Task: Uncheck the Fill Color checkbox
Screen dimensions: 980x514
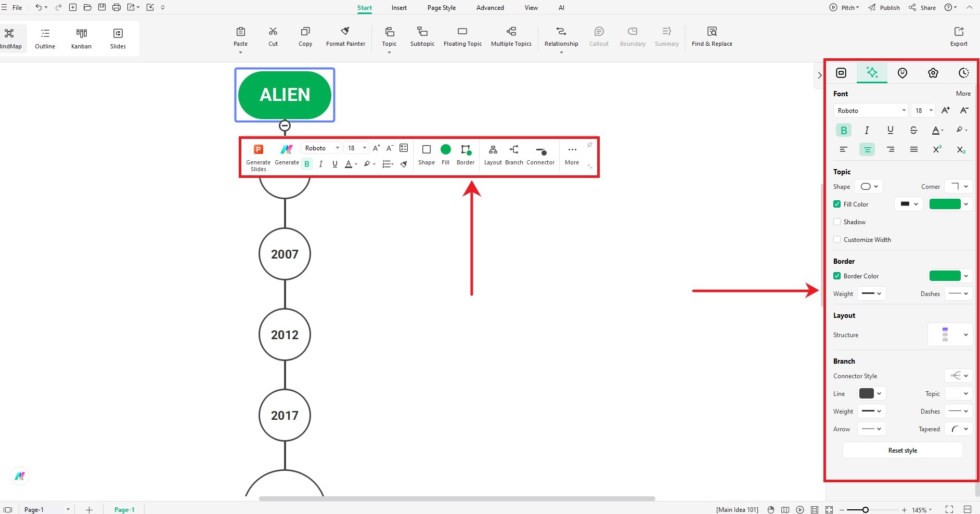Action: coord(837,204)
